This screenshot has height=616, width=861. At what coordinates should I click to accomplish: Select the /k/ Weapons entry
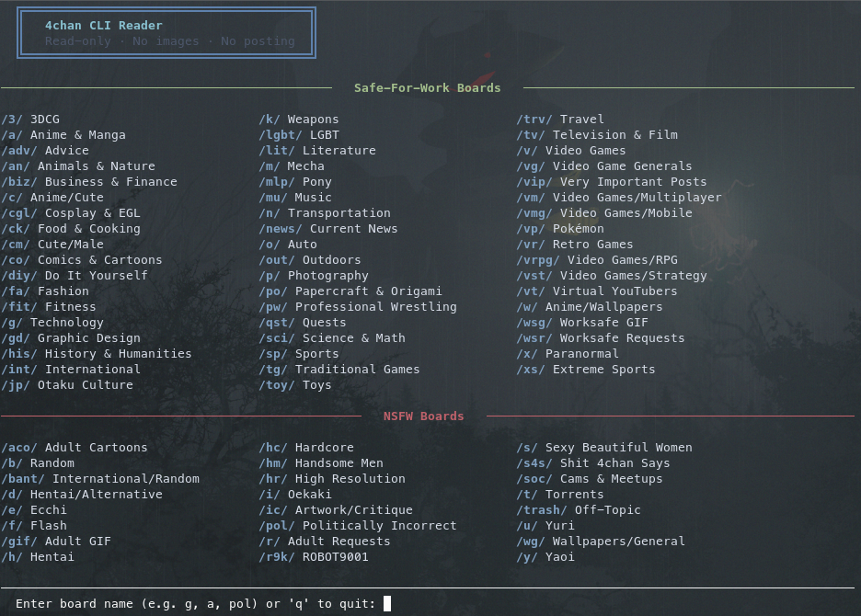[299, 120]
